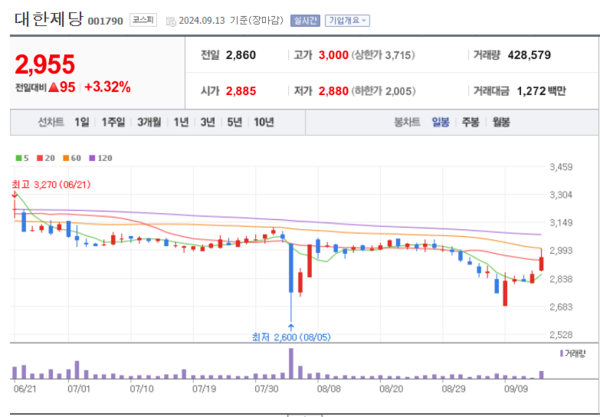Click the stock code 001790
600x417 pixels.
pos(105,21)
